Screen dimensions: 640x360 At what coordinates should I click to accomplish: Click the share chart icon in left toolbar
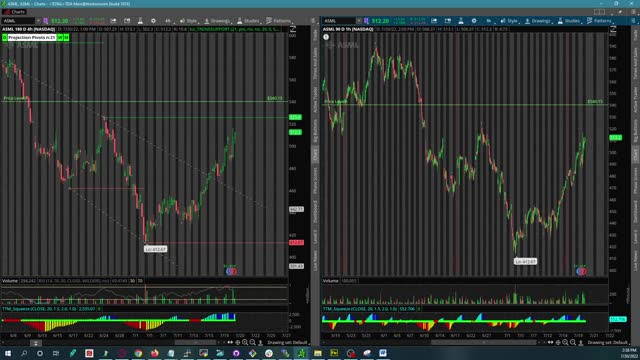coord(113,21)
